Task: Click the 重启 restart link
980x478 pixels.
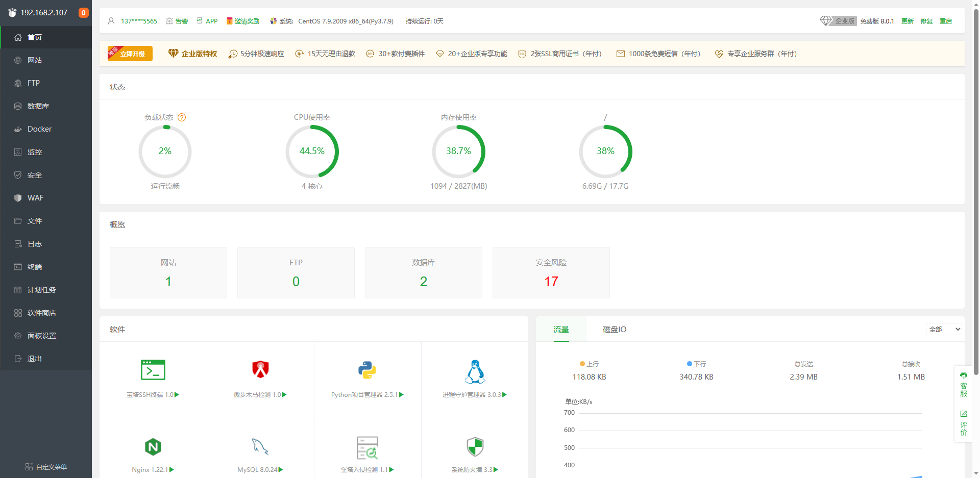Action: coord(946,21)
